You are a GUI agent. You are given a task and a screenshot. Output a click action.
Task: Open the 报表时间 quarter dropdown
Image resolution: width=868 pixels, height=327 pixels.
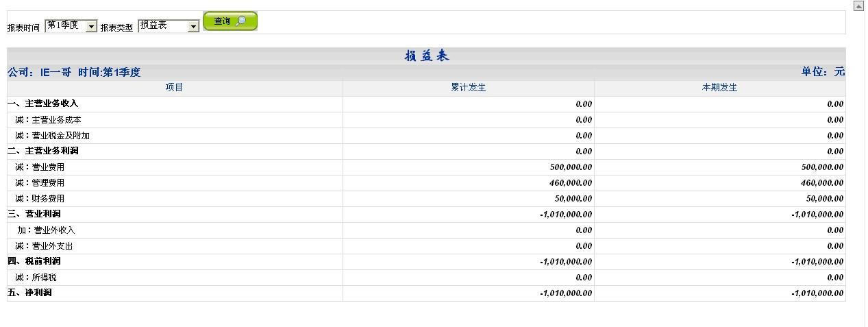click(x=71, y=26)
